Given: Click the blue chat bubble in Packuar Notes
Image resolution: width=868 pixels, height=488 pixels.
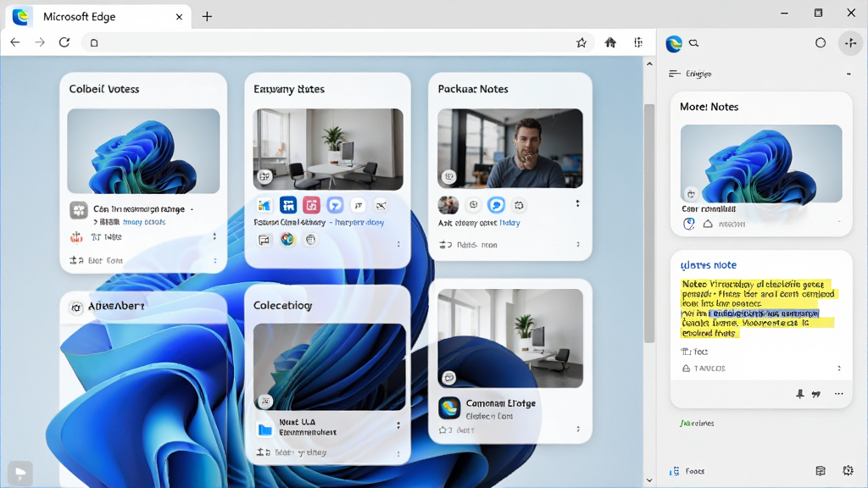Looking at the screenshot, I should (x=496, y=205).
